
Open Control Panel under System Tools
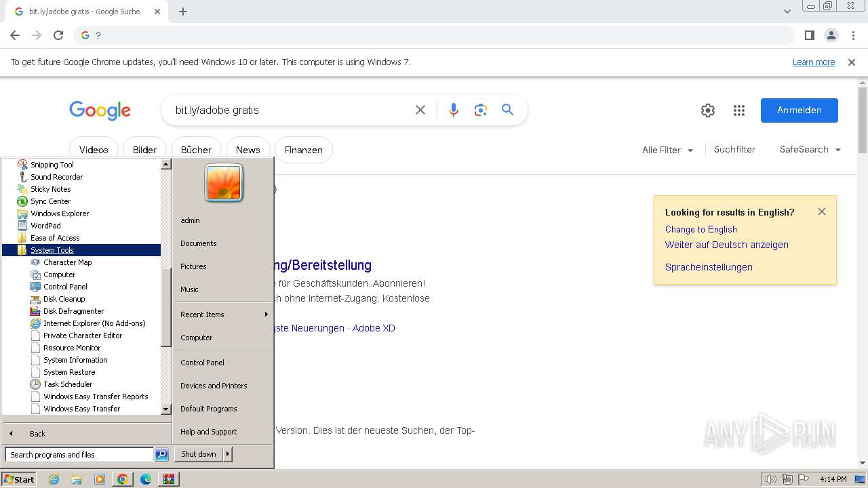[65, 287]
